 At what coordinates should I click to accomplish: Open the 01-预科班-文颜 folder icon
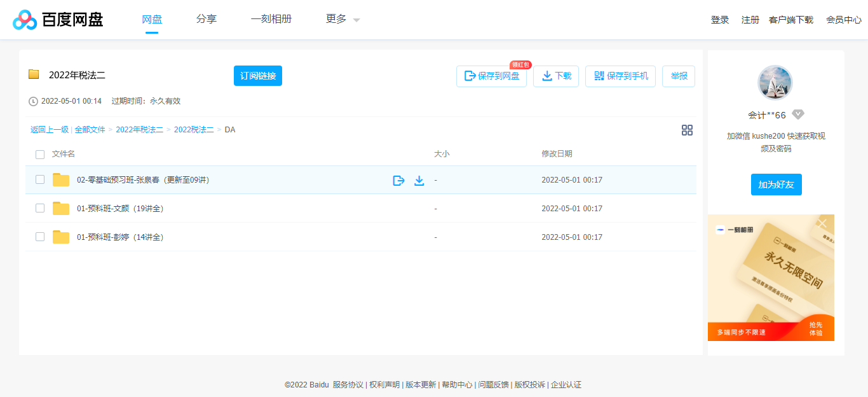pyautogui.click(x=61, y=209)
